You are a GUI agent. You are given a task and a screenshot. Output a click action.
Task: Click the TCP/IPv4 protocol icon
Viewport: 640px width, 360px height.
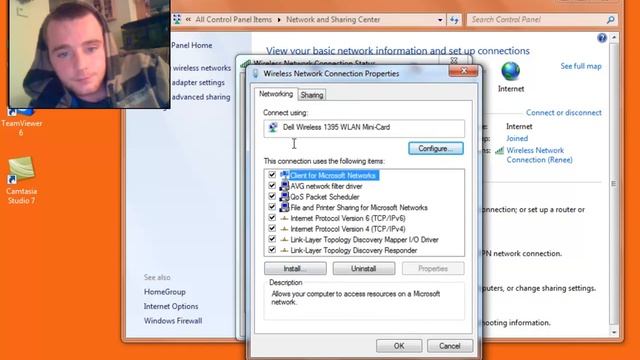[284, 229]
